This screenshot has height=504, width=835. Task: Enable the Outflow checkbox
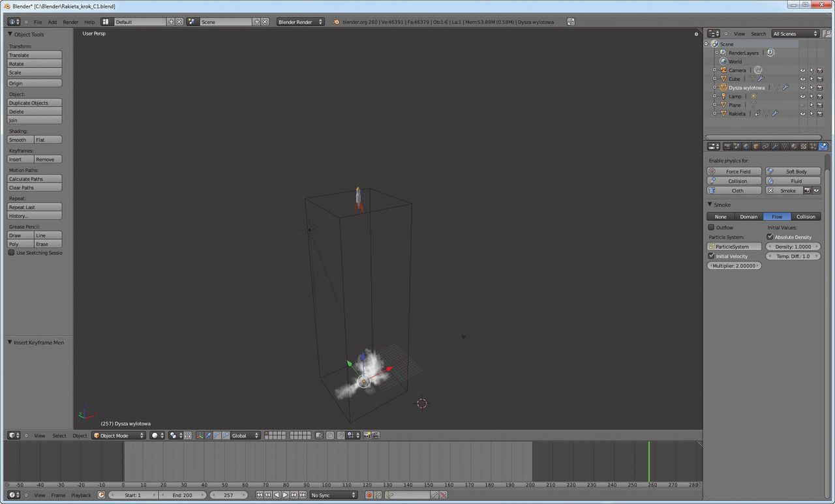pos(711,228)
